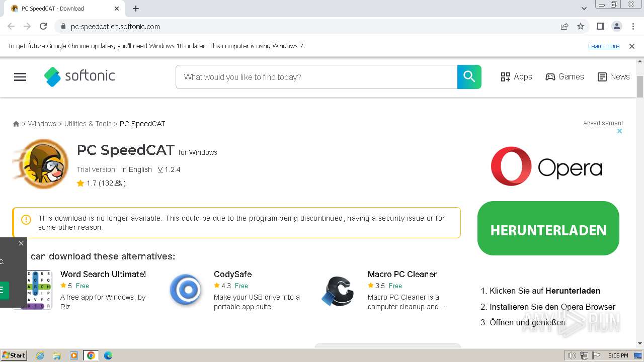Click the address bar URL

pyautogui.click(x=115, y=27)
